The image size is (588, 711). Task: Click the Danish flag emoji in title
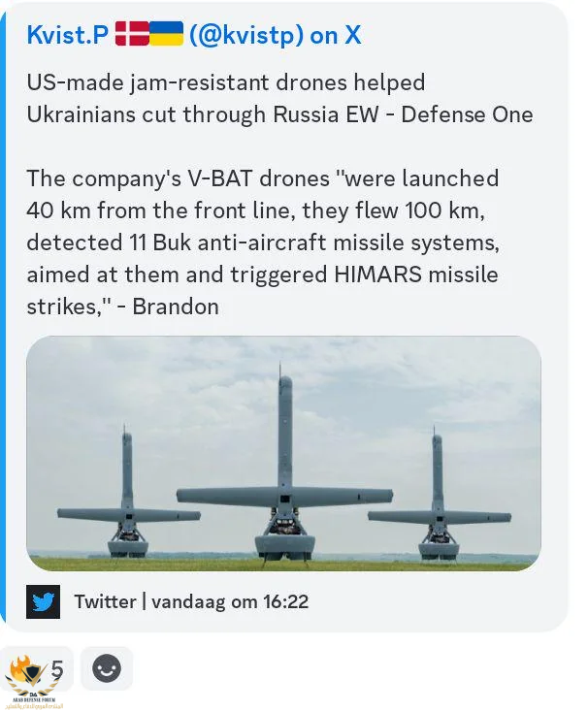click(132, 34)
